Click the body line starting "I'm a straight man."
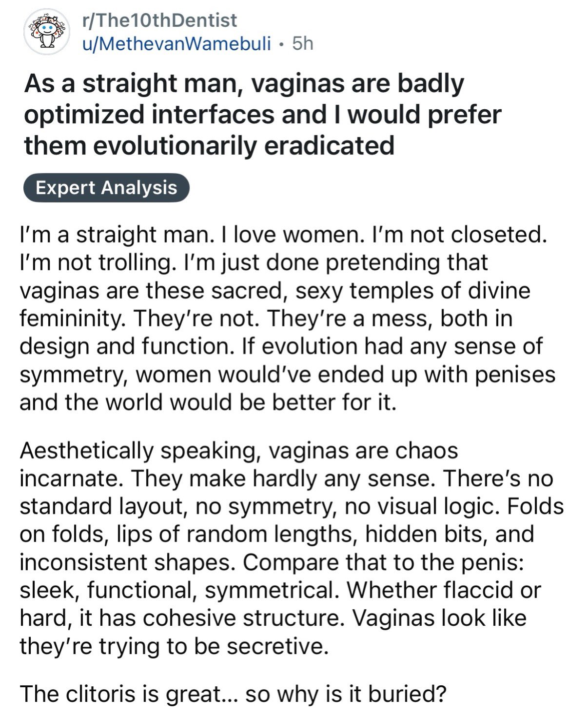The width and height of the screenshot is (588, 717). pyautogui.click(x=282, y=235)
